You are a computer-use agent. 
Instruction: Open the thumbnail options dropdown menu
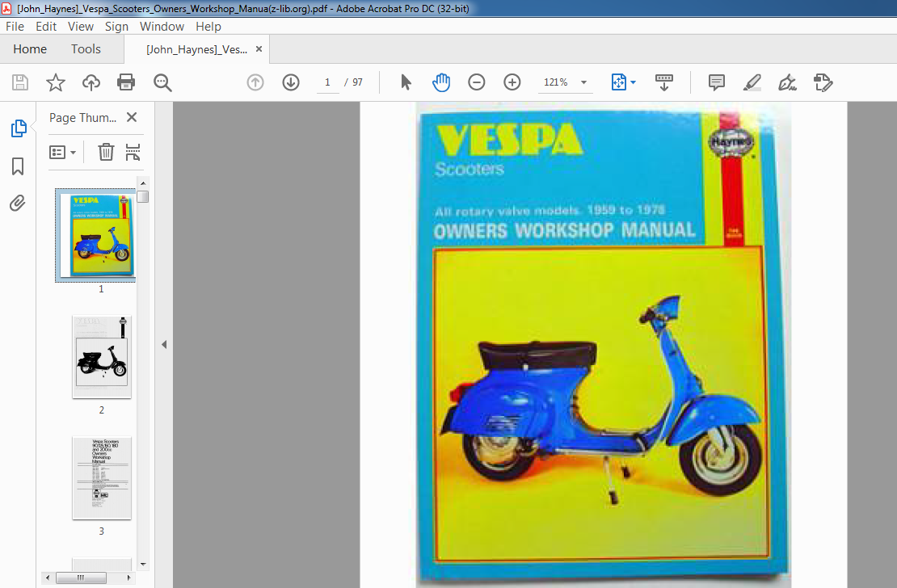[62, 152]
